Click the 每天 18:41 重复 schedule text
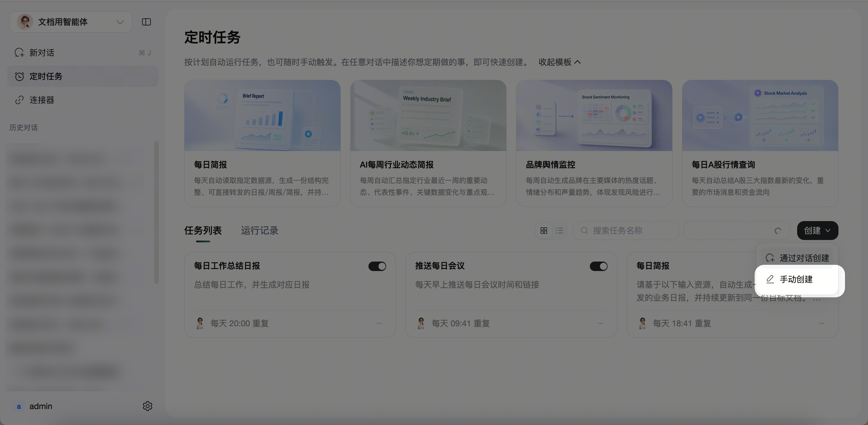This screenshot has height=425, width=868. 682,323
